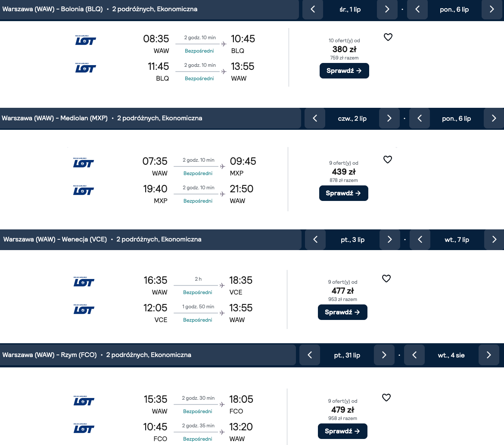
Task: Save the Bologna flight to favorites
Action: [388, 37]
